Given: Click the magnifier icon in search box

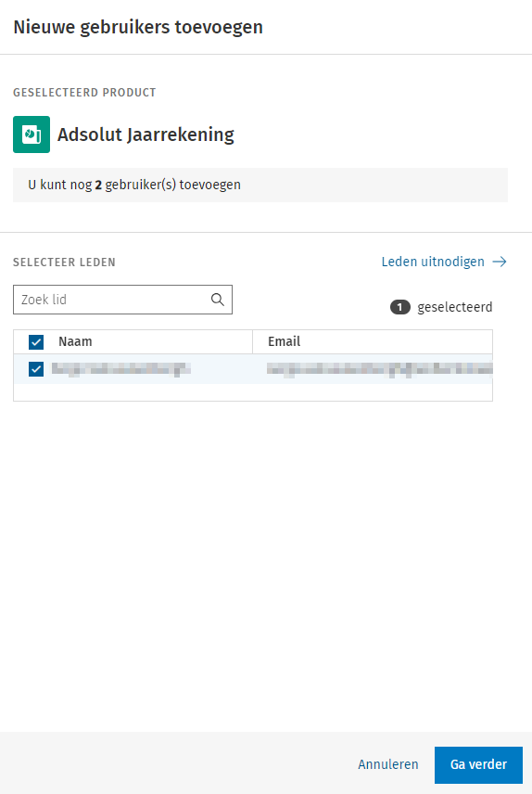Looking at the screenshot, I should click(x=218, y=300).
